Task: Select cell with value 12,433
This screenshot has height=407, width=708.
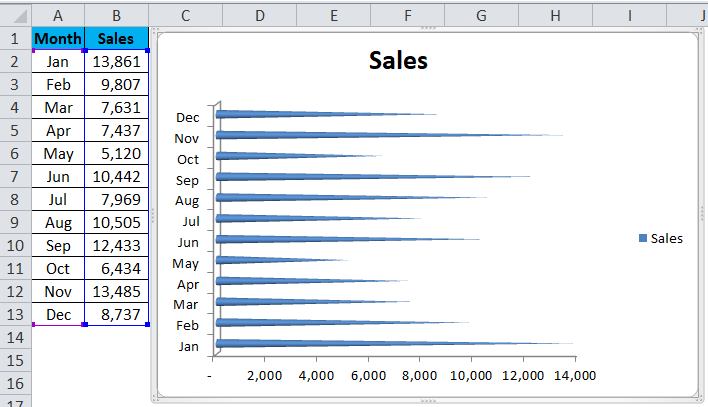Action: pyautogui.click(x=116, y=246)
